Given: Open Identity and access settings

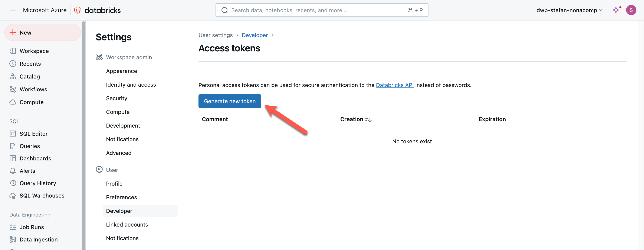Looking at the screenshot, I should [x=131, y=85].
